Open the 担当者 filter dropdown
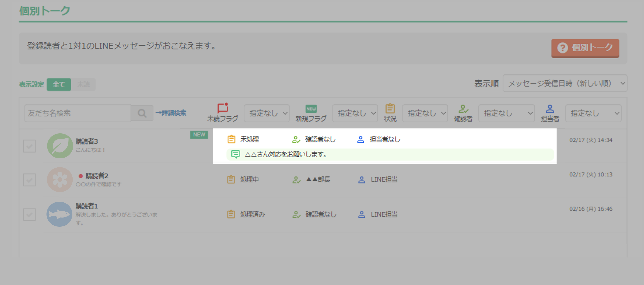This screenshot has width=644, height=285. tap(593, 113)
